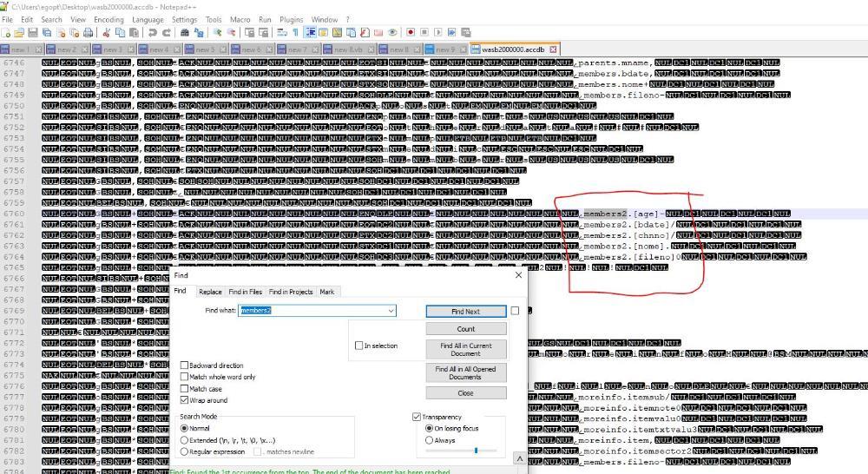Open the Macro menu
The image size is (868, 474).
(x=240, y=19)
